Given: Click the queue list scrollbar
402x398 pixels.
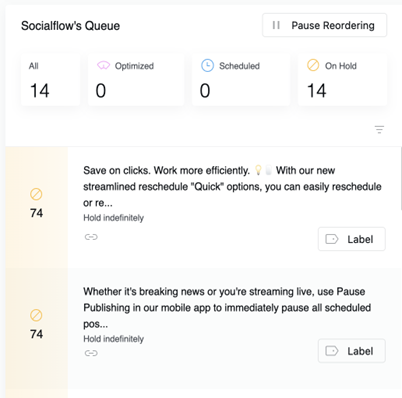Looking at the screenshot, I should coord(401,178).
